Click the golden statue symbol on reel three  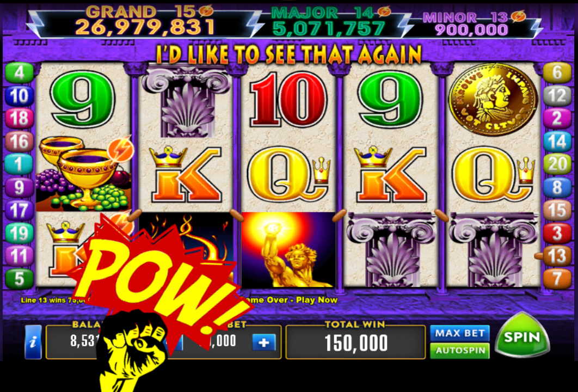click(x=288, y=250)
